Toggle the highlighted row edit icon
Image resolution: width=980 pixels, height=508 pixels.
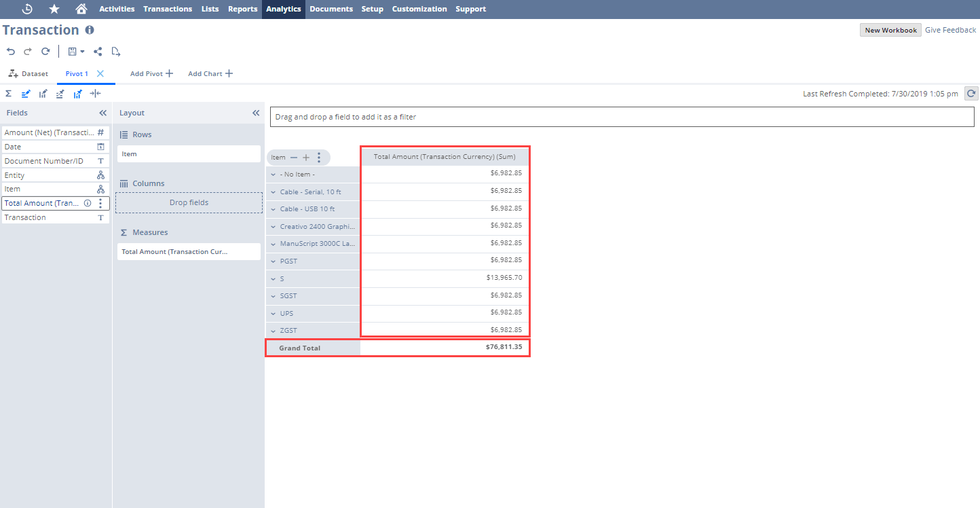coord(26,94)
